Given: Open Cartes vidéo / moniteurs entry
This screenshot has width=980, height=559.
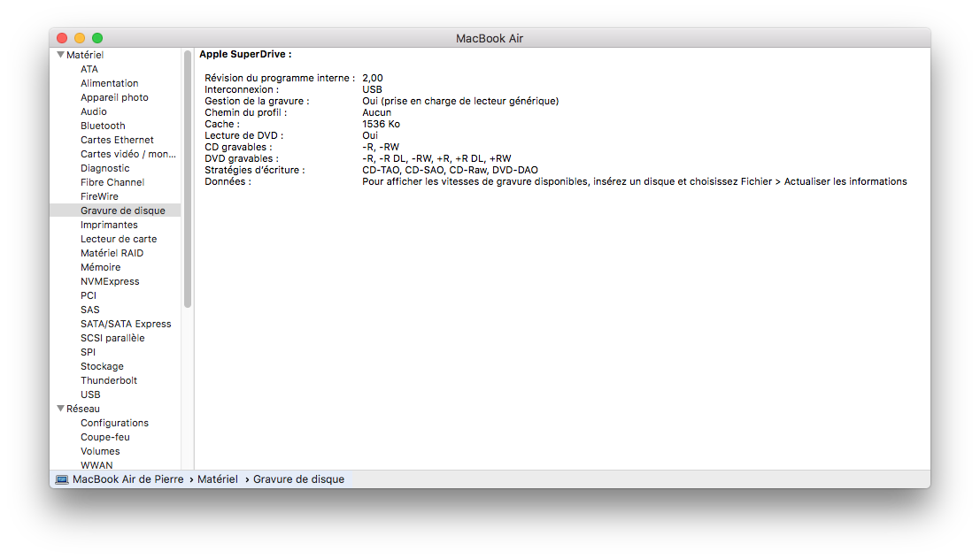Looking at the screenshot, I should pos(128,154).
